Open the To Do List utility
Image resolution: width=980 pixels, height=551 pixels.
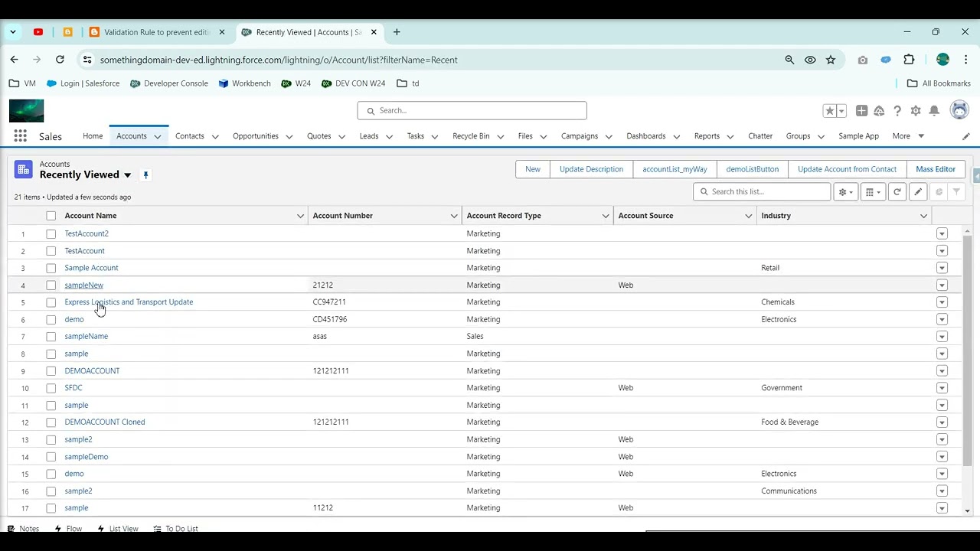[175, 529]
